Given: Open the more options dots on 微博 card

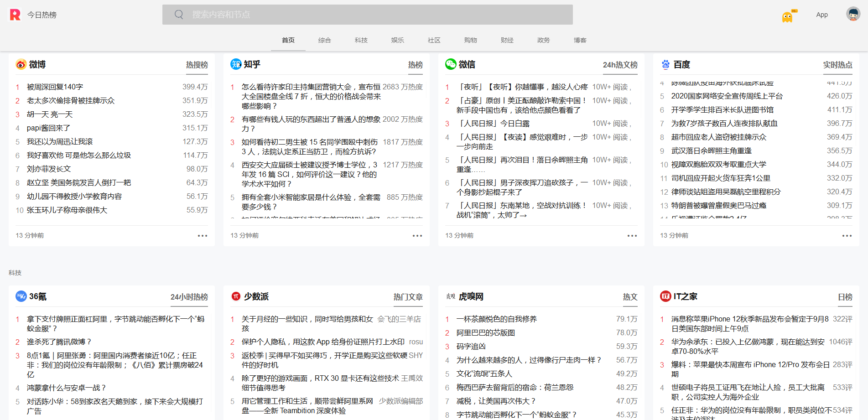Looking at the screenshot, I should [x=203, y=236].
